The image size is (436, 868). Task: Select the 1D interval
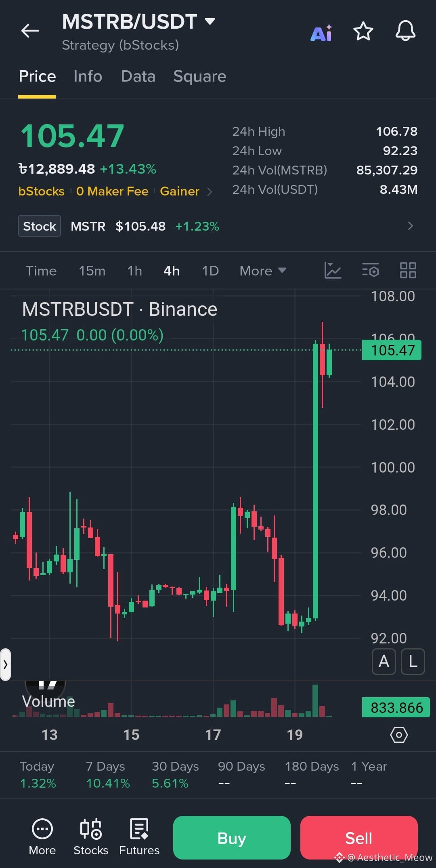[210, 271]
